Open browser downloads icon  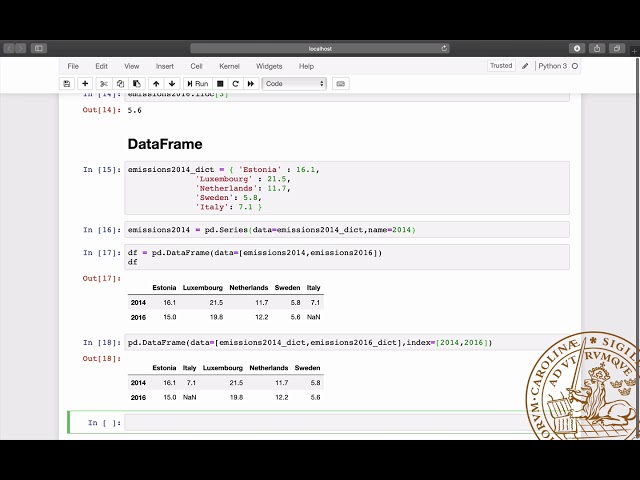click(x=577, y=49)
